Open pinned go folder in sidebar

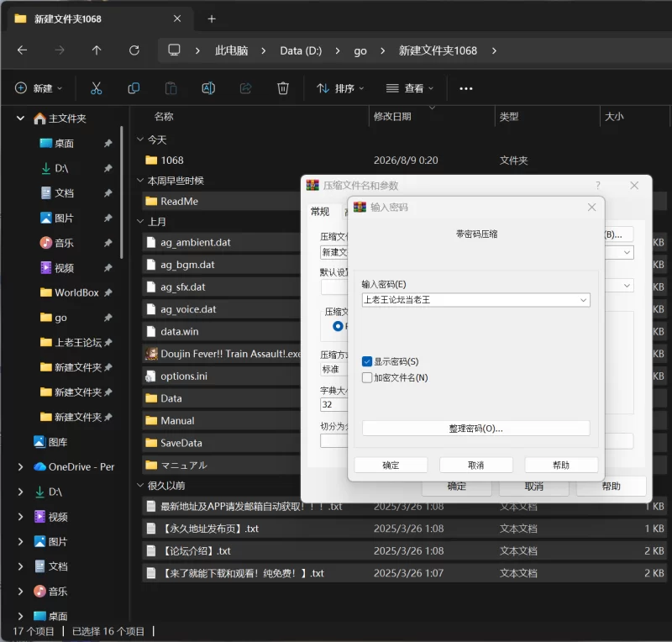point(60,318)
